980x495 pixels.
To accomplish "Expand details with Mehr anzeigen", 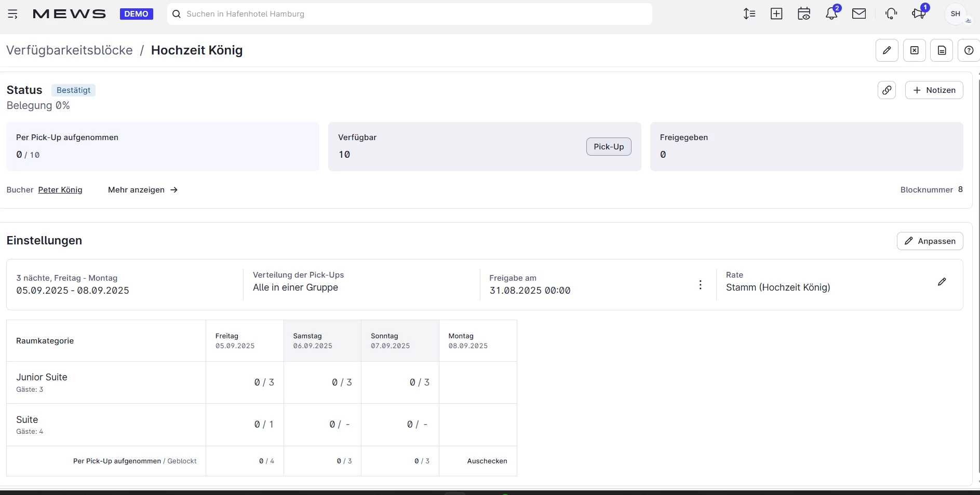I will [x=143, y=190].
